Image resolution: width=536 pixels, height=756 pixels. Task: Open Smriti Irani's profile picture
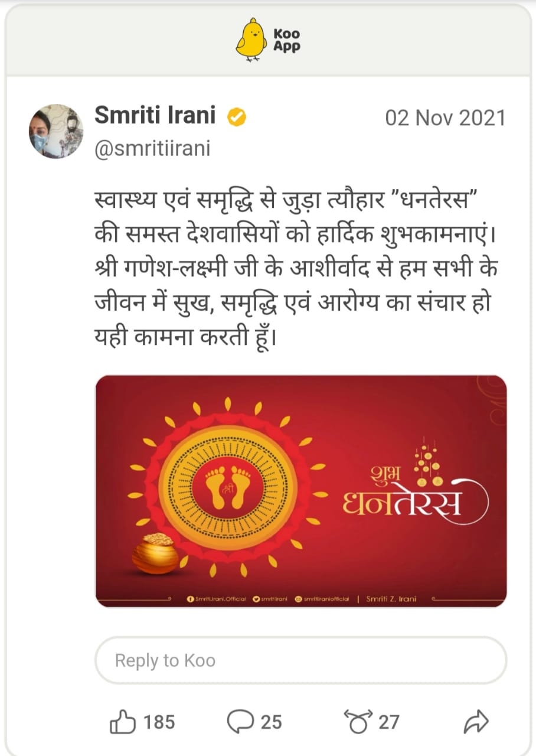(56, 131)
